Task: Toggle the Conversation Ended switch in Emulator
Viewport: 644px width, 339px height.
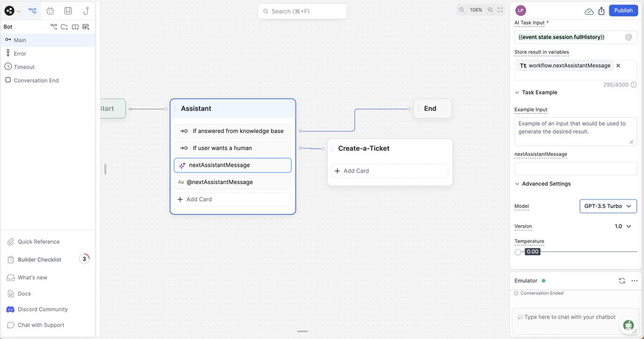Action: pos(516,292)
